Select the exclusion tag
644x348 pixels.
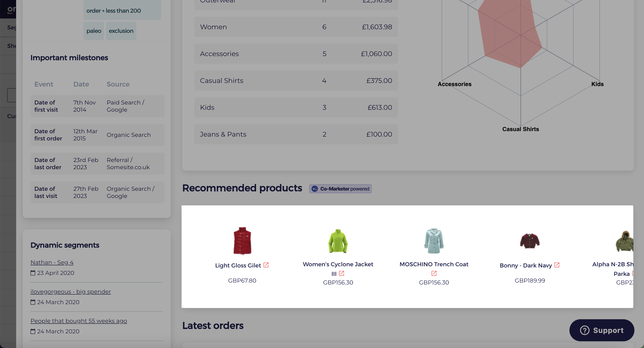click(x=121, y=31)
